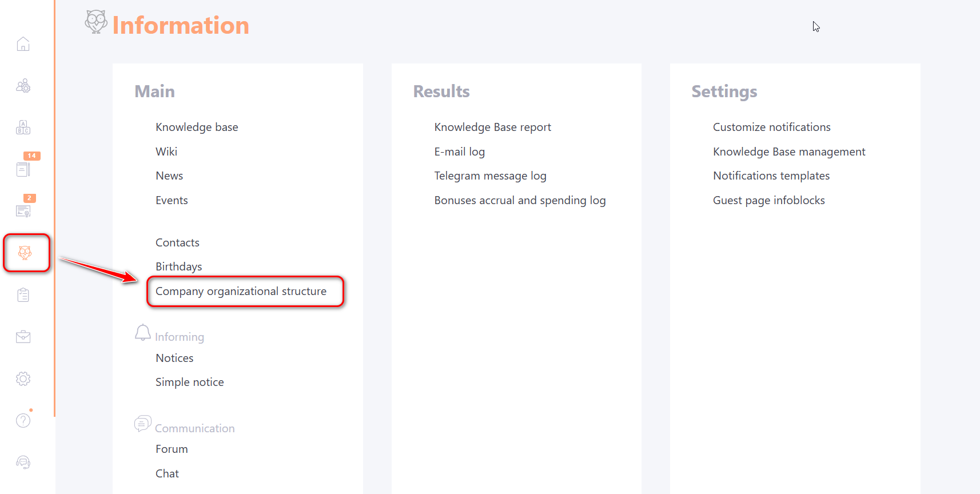980x494 pixels.
Task: Open the Forum under Communication
Action: pos(172,449)
